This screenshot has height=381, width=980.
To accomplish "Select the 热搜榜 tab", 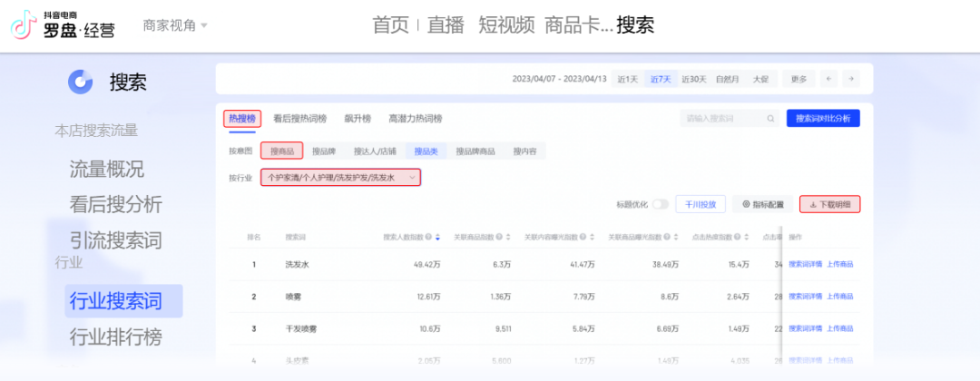I will tap(242, 119).
